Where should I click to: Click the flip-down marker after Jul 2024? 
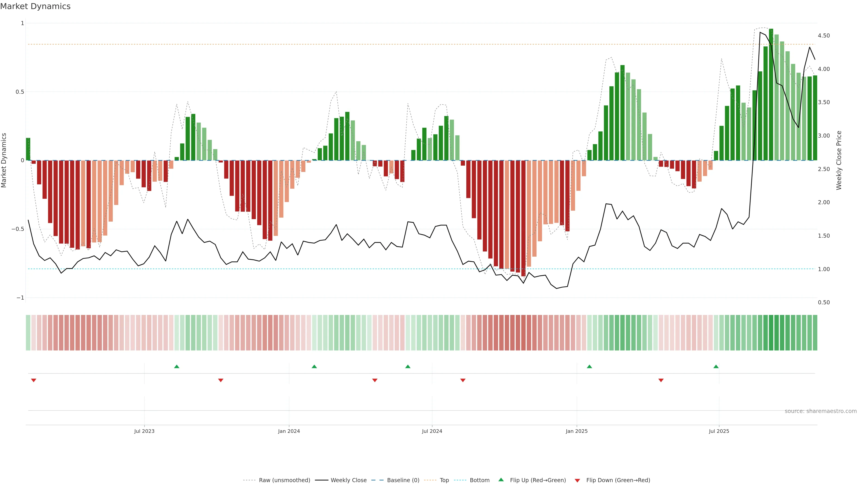463,380
